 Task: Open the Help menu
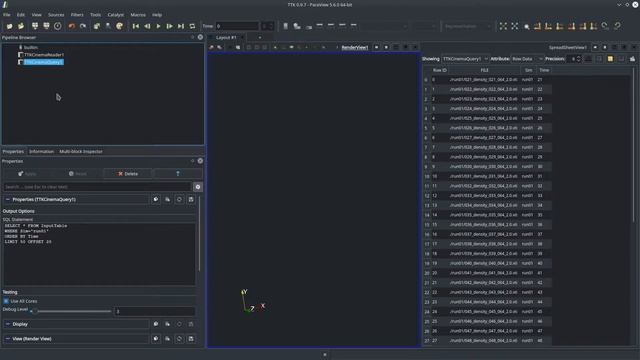tap(157, 15)
